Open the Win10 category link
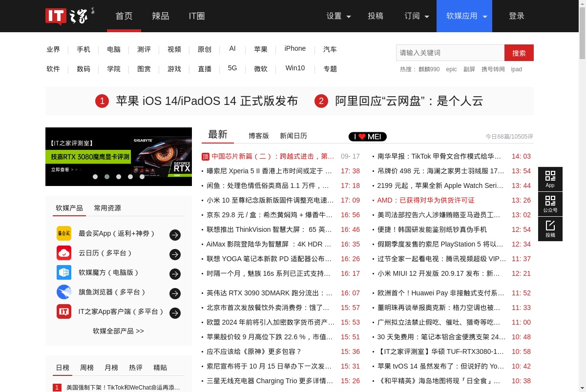Viewport: 586px width, 392px height. [295, 68]
